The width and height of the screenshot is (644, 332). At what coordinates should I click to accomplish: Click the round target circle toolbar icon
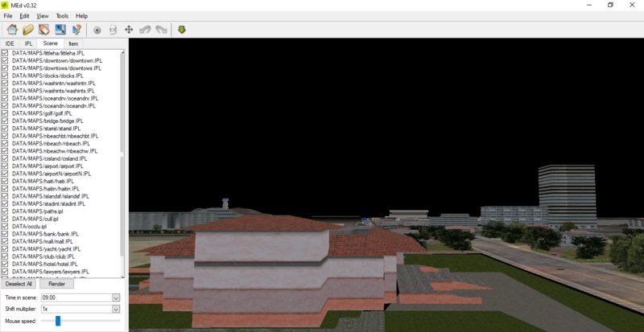coord(97,30)
